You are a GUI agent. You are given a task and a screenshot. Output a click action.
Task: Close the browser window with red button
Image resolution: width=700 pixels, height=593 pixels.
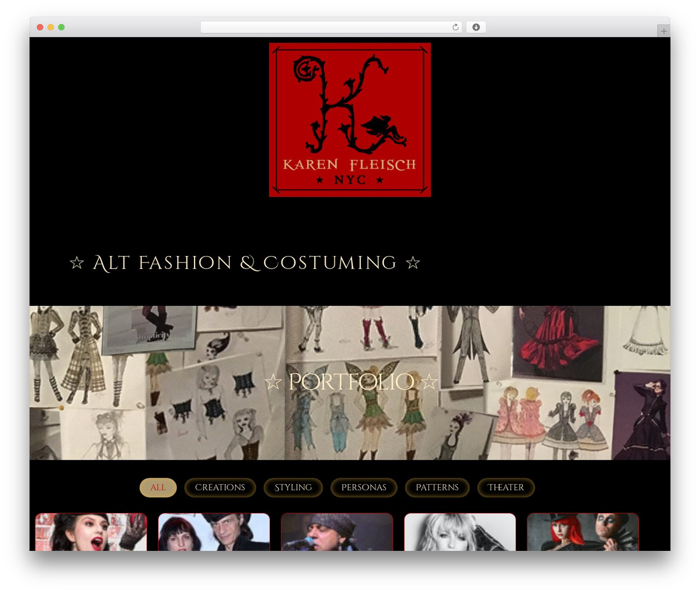point(40,27)
